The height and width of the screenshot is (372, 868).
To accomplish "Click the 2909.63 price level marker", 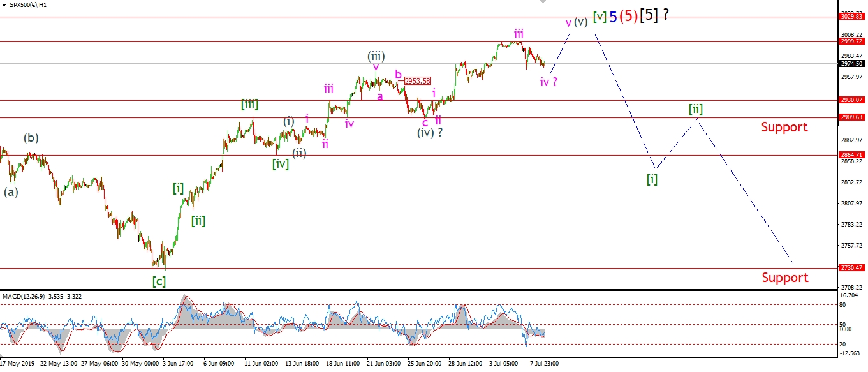I will click(853, 117).
